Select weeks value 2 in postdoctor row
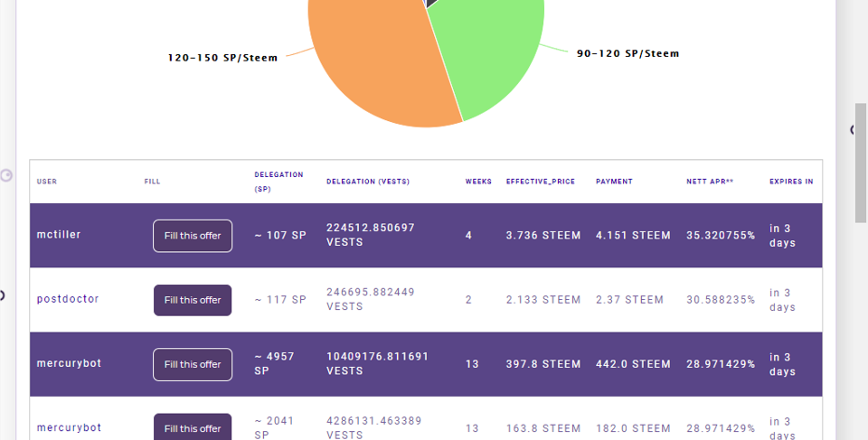Image resolution: width=868 pixels, height=440 pixels. [468, 299]
